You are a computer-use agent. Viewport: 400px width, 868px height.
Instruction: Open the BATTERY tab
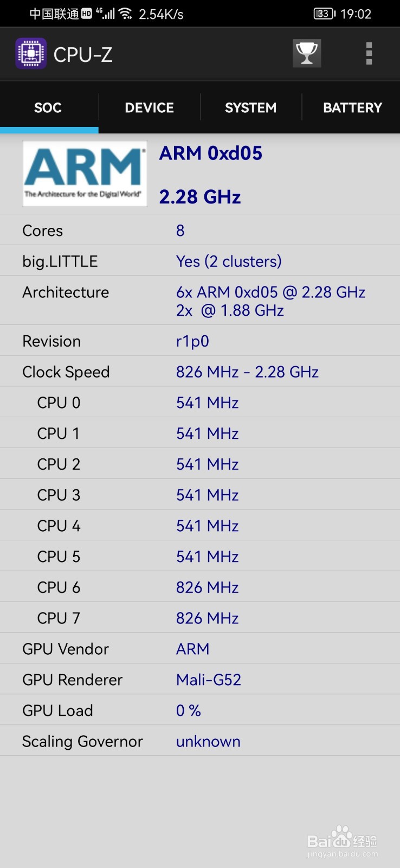[352, 108]
